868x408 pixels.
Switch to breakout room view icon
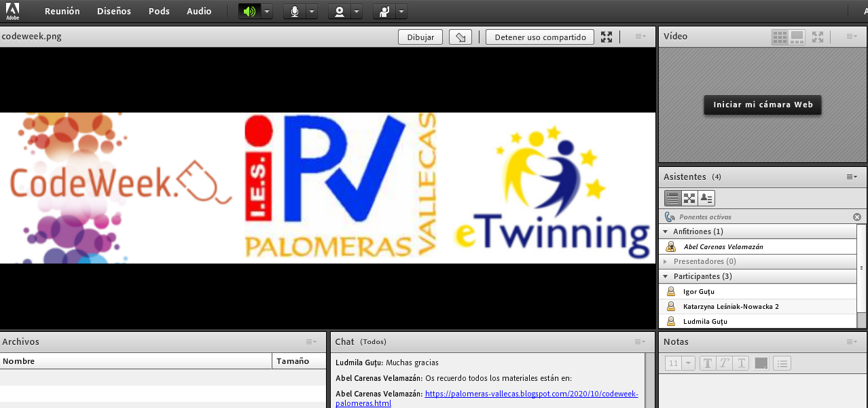[x=689, y=198]
